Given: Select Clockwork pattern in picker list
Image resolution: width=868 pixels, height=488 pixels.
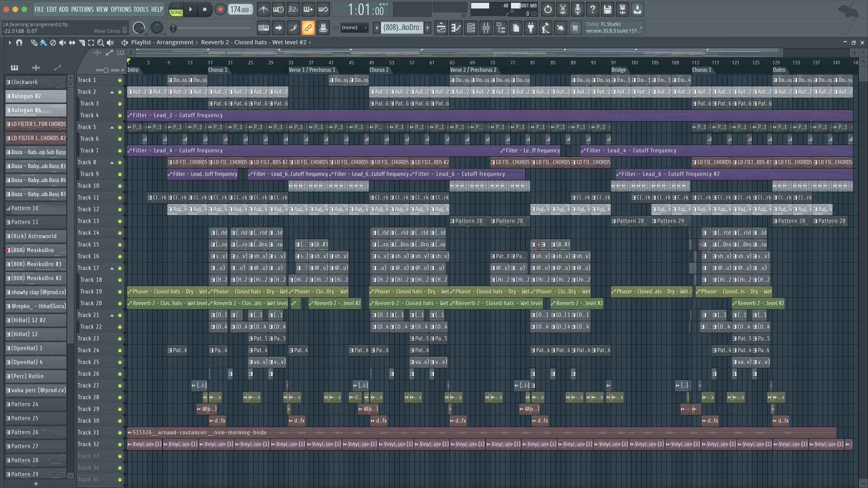Looking at the screenshot, I should tap(36, 82).
